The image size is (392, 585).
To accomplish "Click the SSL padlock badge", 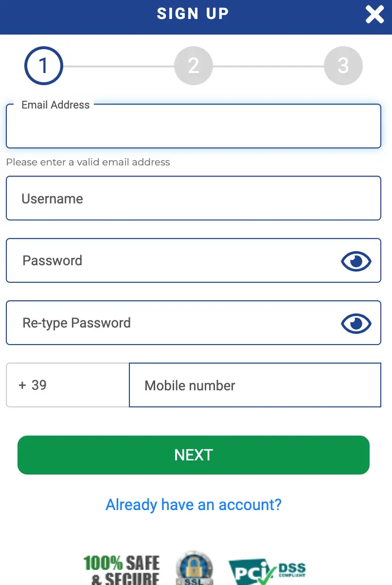I will point(194,568).
